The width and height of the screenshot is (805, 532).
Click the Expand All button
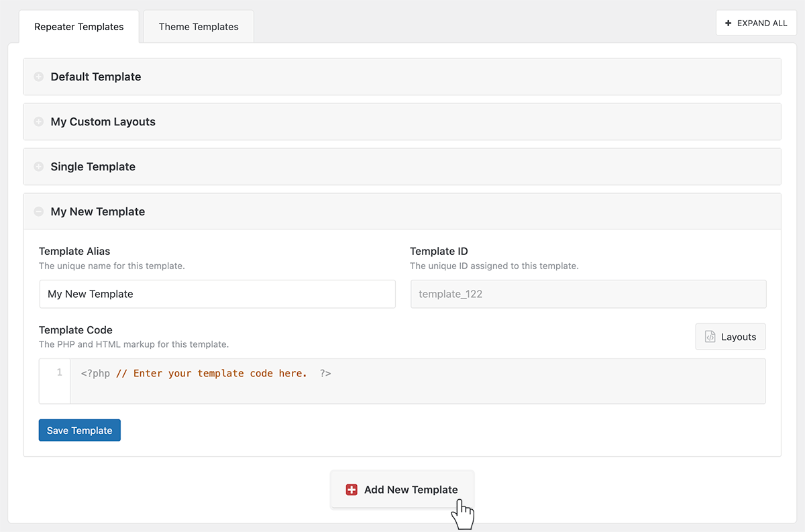point(756,23)
